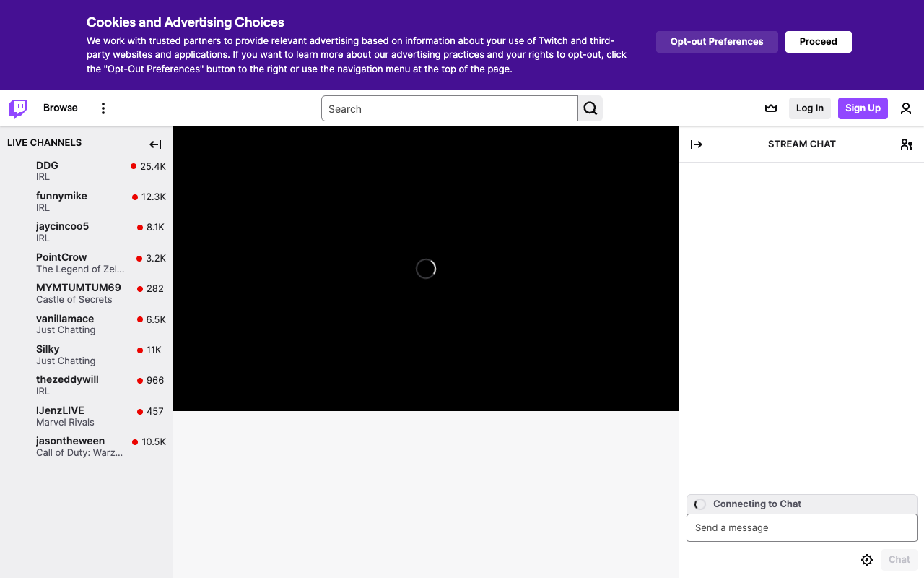
Task: Click the disabled Chat send button
Action: (x=899, y=560)
